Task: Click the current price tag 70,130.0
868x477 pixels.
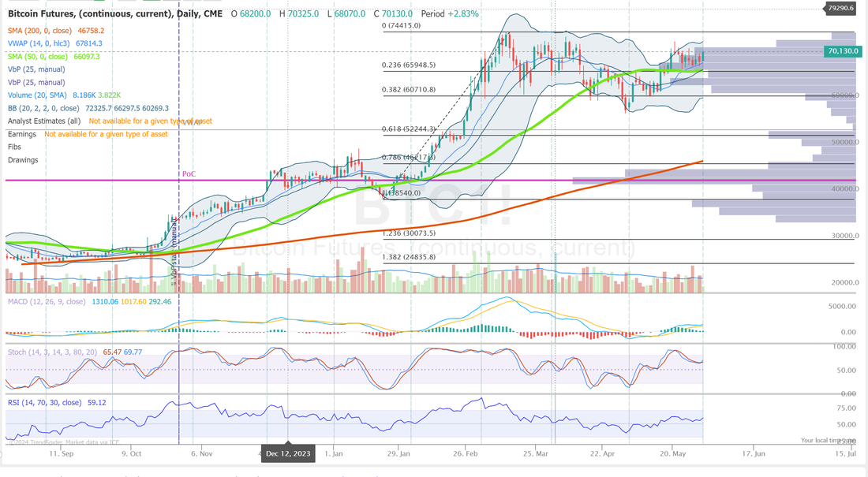Action: point(843,51)
